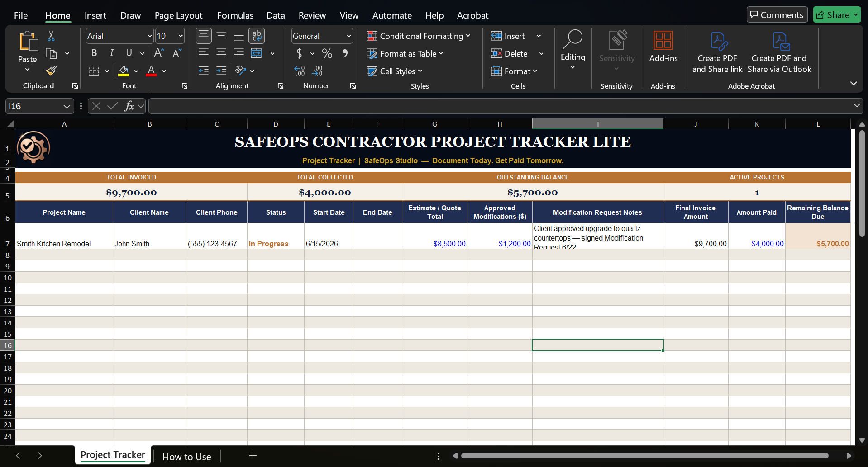This screenshot has height=467, width=868.
Task: Align text right in the cell
Action: click(239, 53)
